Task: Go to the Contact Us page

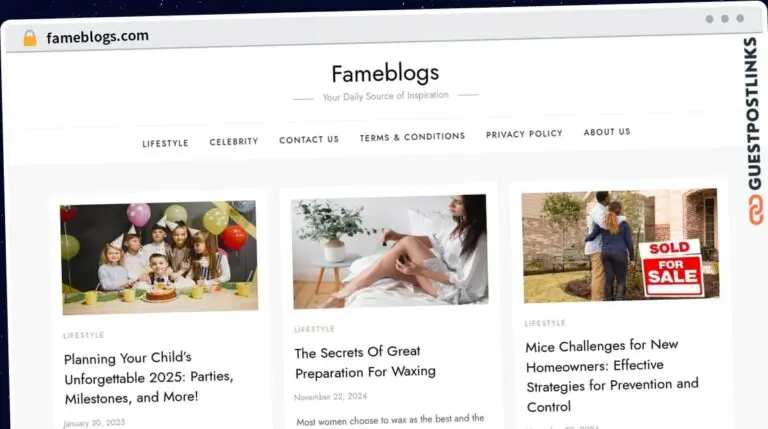Action: (309, 140)
